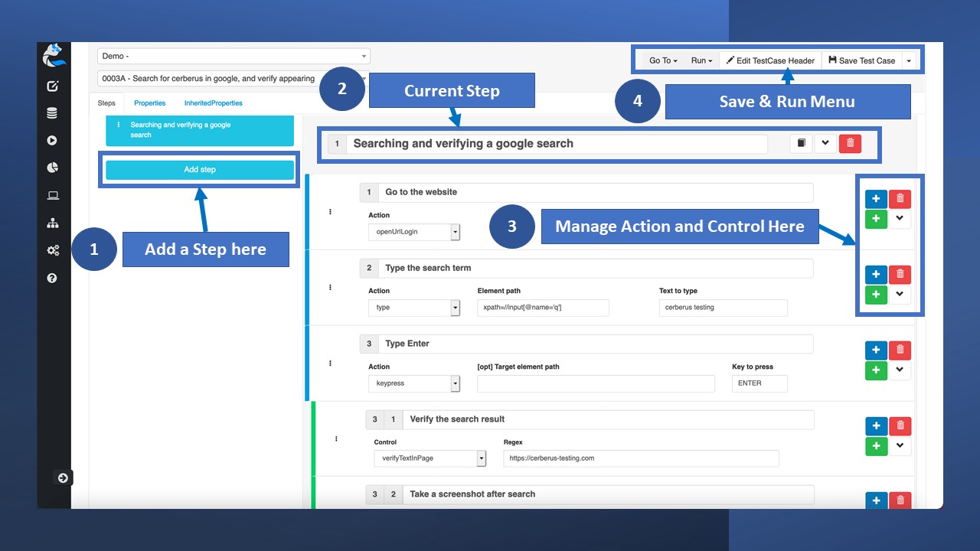Add action after 'Go to the website' with blue plus

tap(876, 199)
